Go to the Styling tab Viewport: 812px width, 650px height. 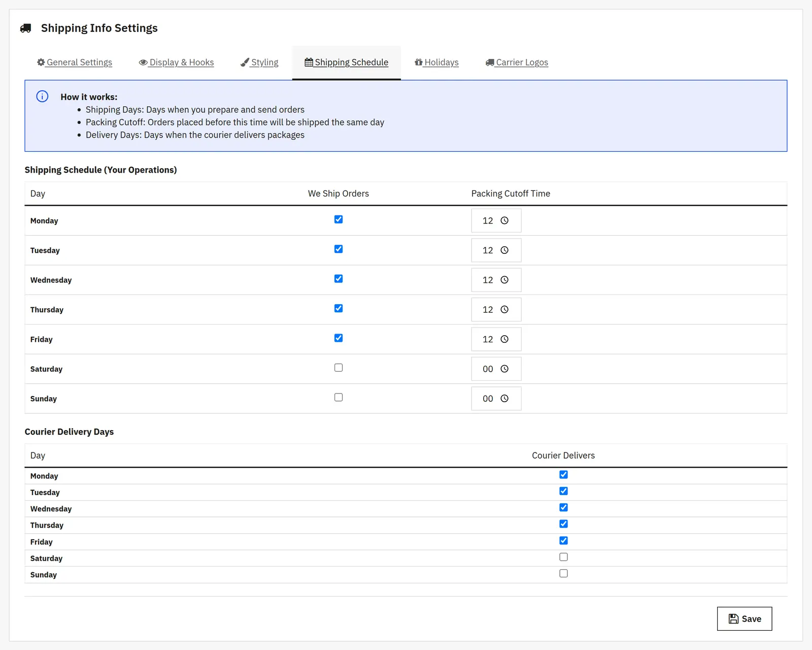[x=259, y=62]
